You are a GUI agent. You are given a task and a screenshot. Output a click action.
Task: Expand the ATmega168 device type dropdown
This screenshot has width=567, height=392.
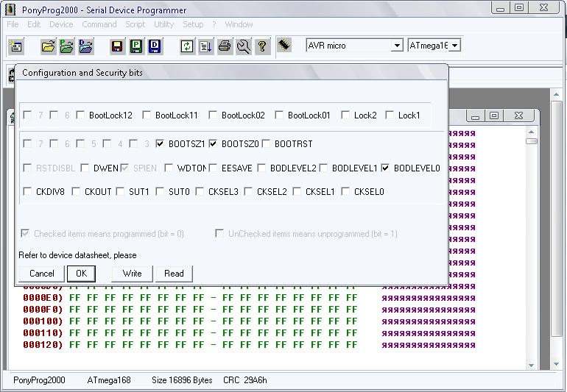(x=455, y=46)
